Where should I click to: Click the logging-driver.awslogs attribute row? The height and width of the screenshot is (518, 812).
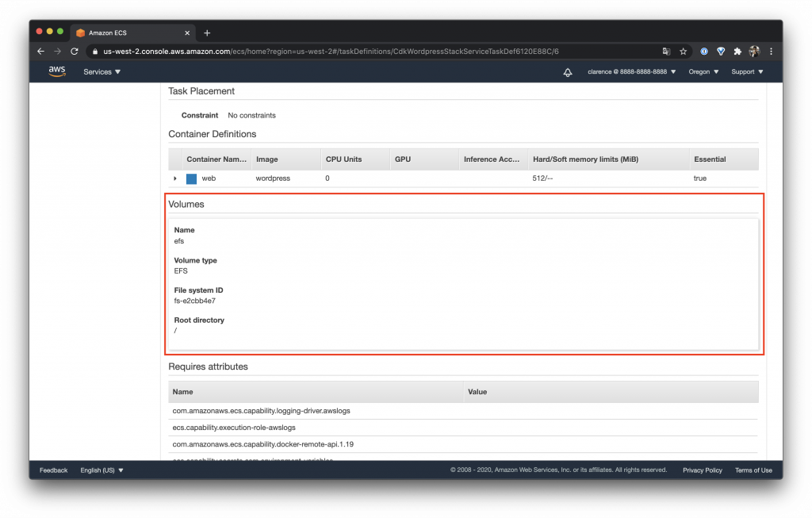[463, 411]
